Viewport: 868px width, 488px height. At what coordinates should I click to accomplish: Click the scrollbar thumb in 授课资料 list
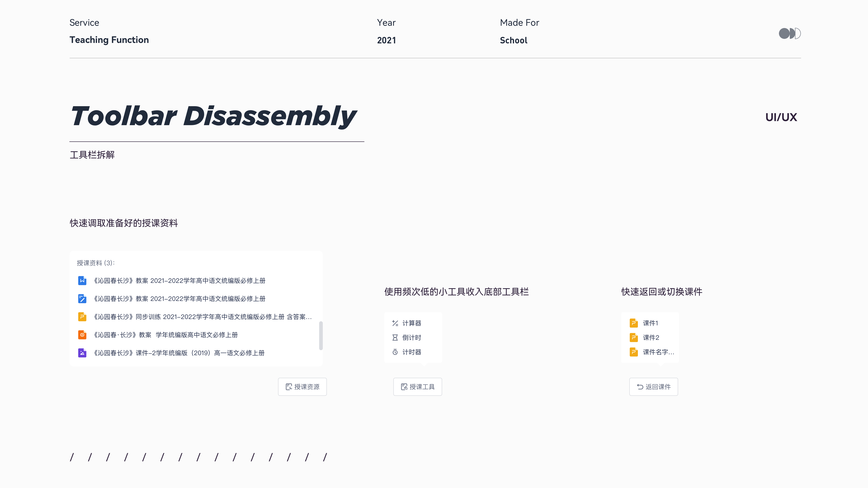pyautogui.click(x=321, y=335)
